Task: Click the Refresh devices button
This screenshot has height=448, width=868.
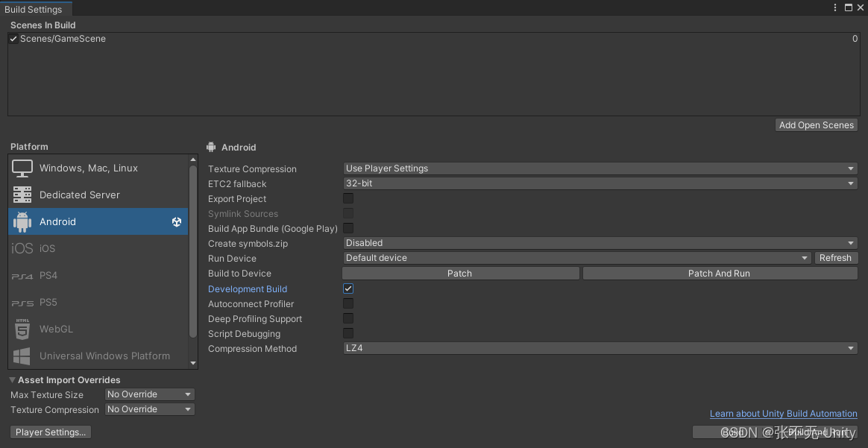Action: point(835,258)
